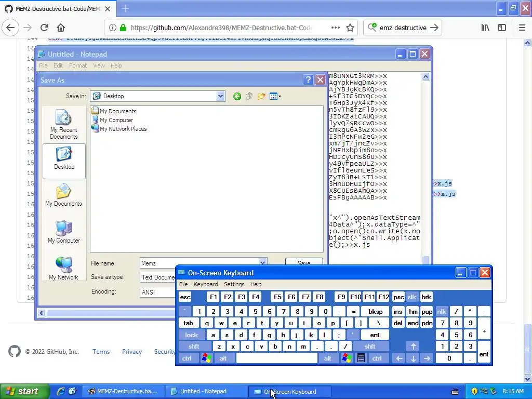
Task: Toggle caps lock key on keyboard
Action: click(x=192, y=335)
